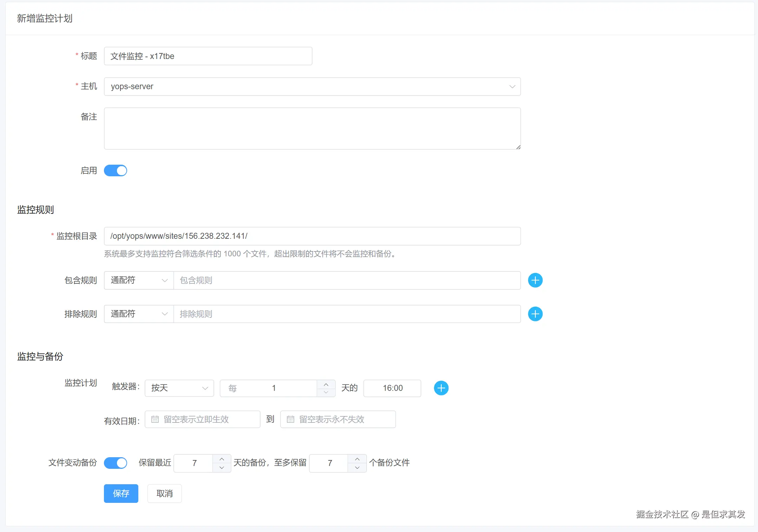
Task: Open 包含规则 通配符 type dropdown
Action: tap(139, 280)
